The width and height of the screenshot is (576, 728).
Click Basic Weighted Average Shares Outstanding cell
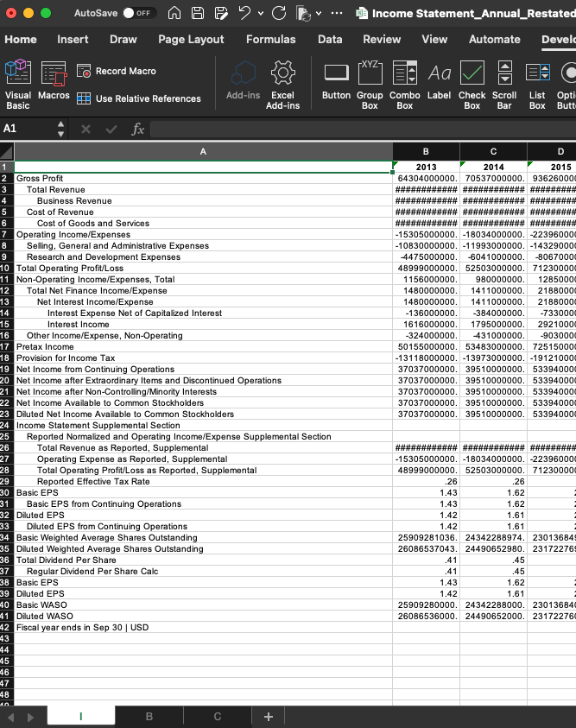coord(203,538)
